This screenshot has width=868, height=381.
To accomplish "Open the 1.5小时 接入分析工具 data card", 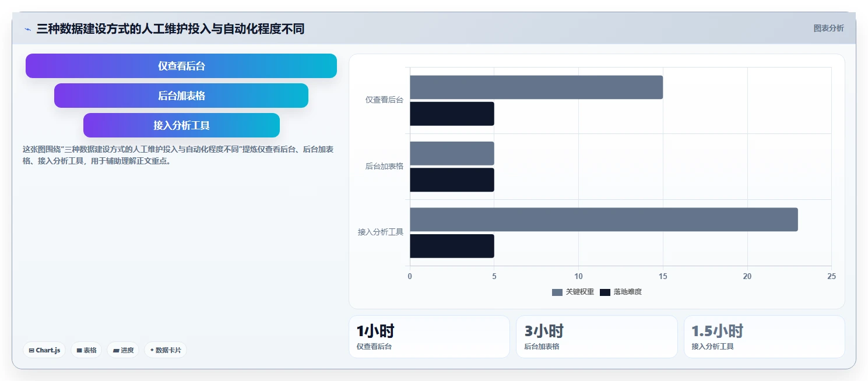I will point(764,337).
